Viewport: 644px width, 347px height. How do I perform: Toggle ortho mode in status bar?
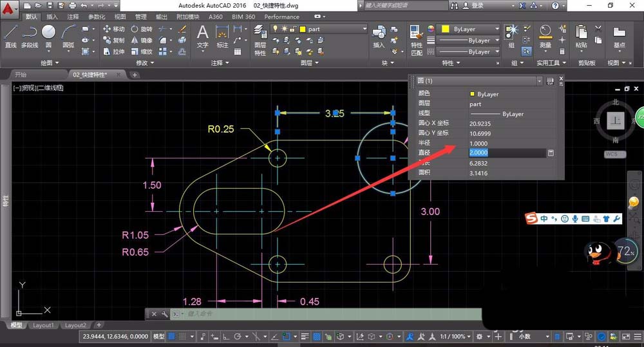pos(226,336)
